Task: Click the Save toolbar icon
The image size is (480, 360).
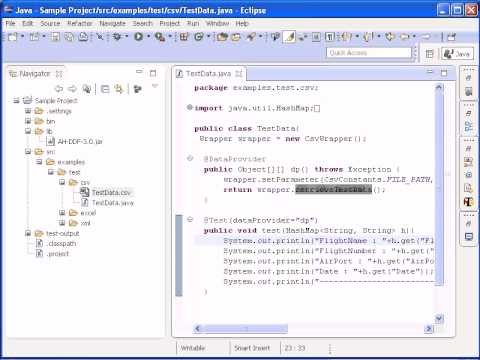Action: tap(55, 37)
